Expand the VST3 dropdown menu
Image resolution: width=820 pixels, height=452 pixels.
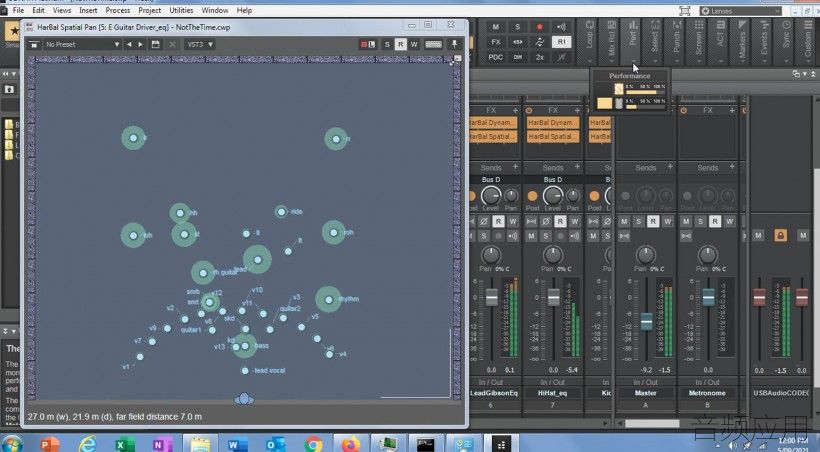(x=200, y=44)
